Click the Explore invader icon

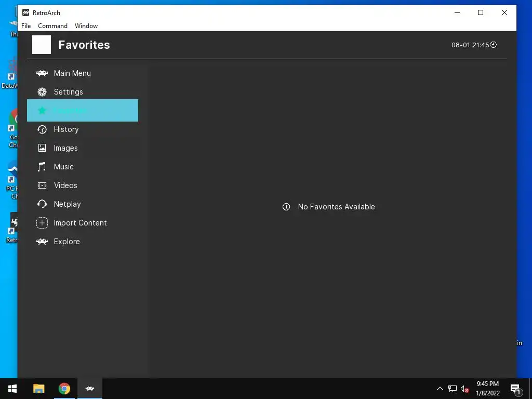tap(42, 242)
